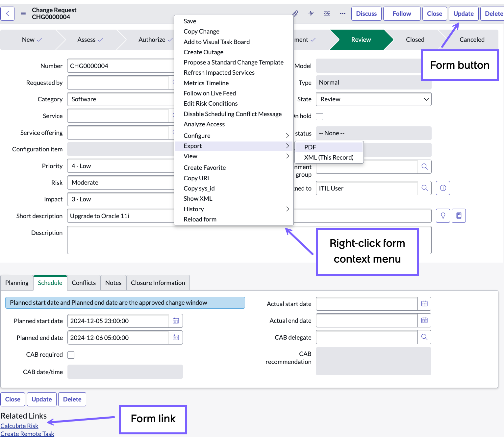
Task: Open attachments via the paperclip icon
Action: [295, 13]
